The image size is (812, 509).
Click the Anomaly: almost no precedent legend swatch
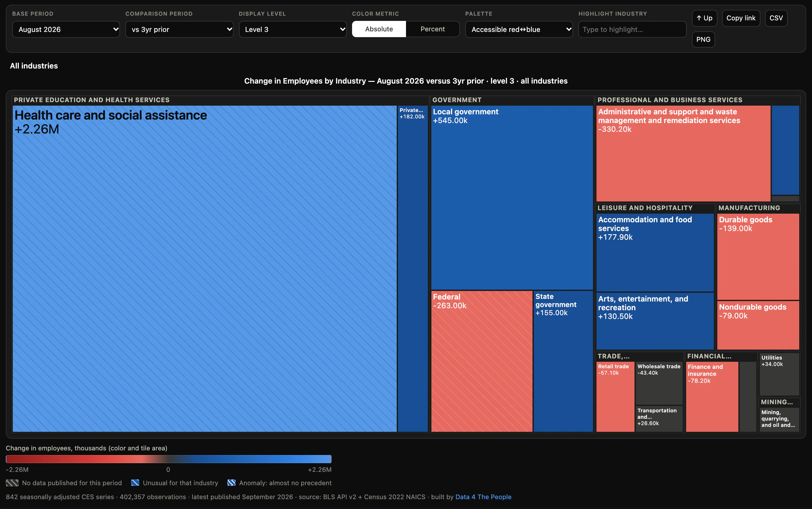231,483
